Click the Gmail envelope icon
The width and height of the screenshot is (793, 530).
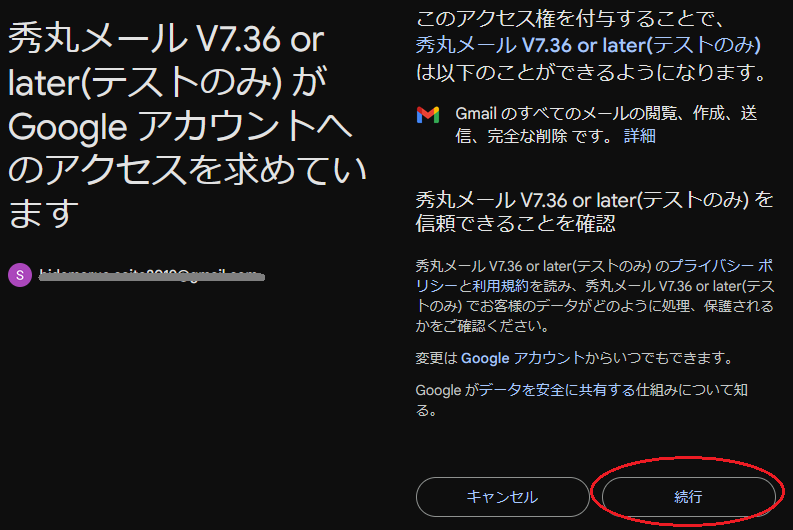pos(428,115)
